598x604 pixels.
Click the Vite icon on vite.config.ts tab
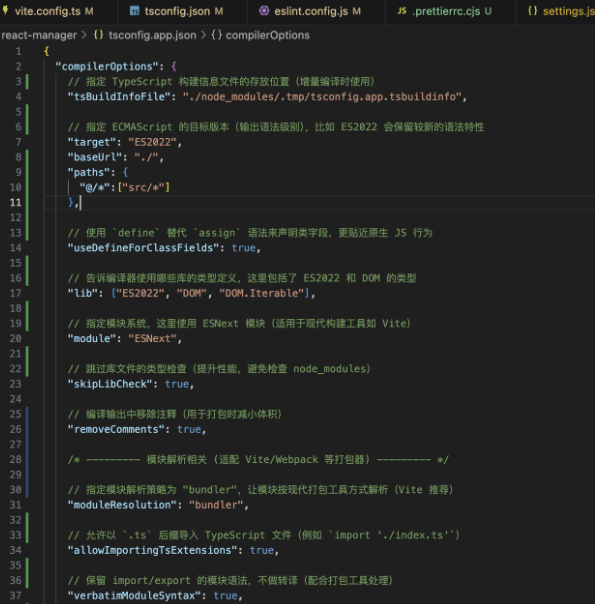[x=5, y=10]
